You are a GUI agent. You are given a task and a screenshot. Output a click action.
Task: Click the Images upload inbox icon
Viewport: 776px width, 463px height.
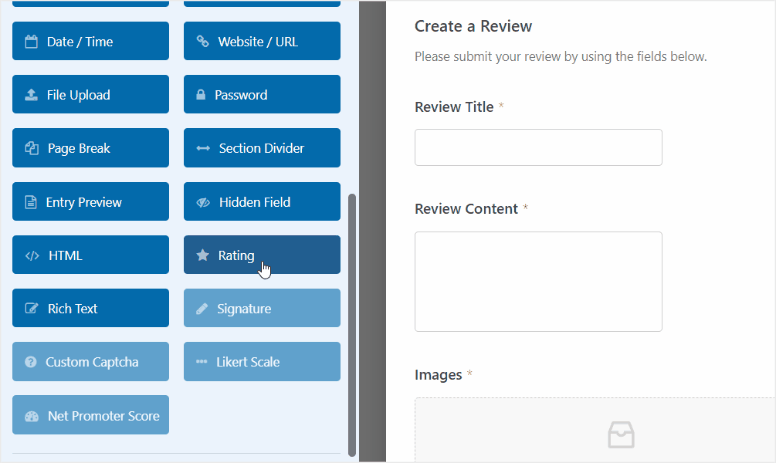(621, 434)
